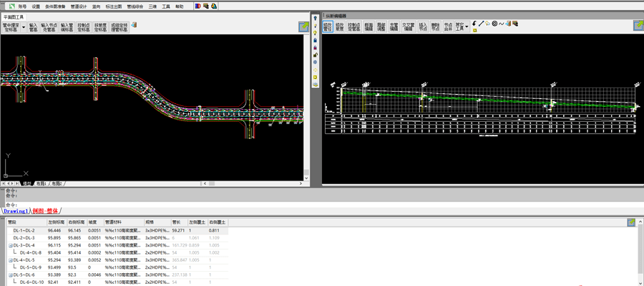This screenshot has width=644, height=286.
Task: Click the 插入节点 button in the profile editor
Action: [x=423, y=27]
